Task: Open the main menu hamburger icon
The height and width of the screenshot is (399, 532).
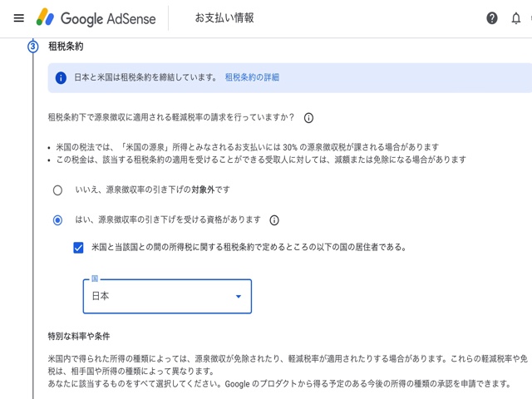Action: coord(18,17)
